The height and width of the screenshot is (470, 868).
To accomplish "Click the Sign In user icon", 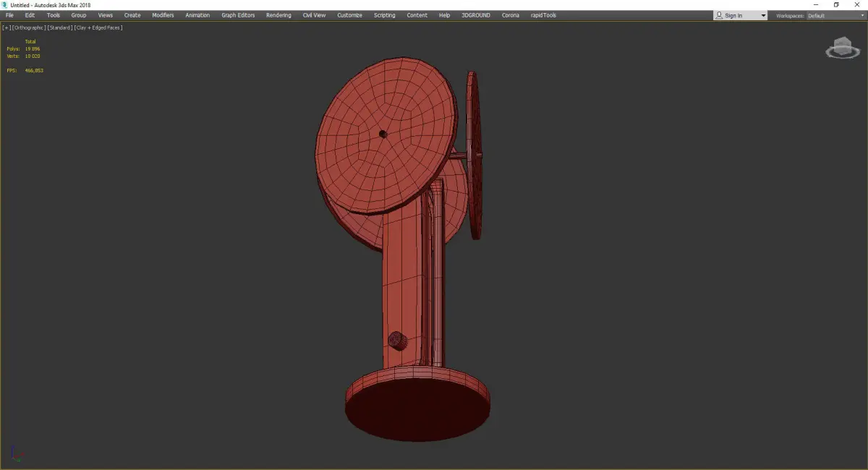I will pos(719,15).
